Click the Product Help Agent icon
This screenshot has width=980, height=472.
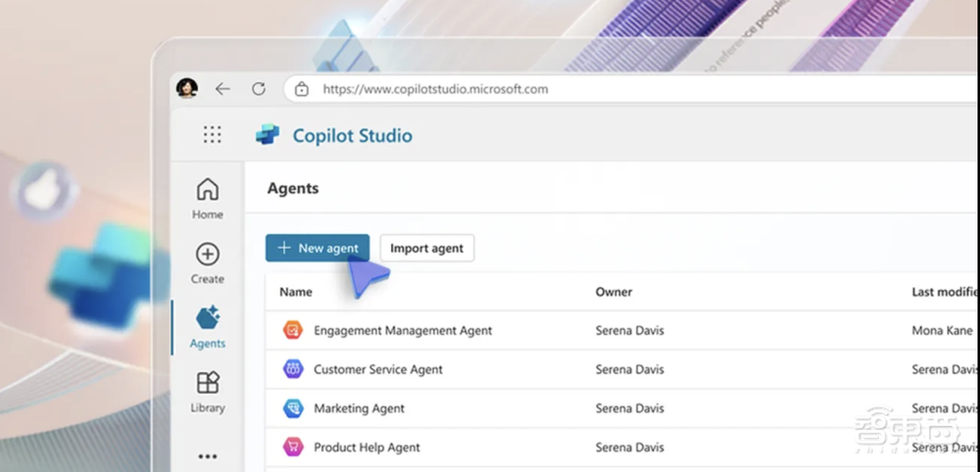coord(292,447)
